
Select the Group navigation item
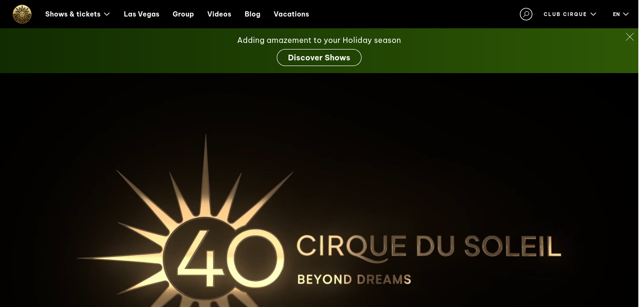(183, 14)
